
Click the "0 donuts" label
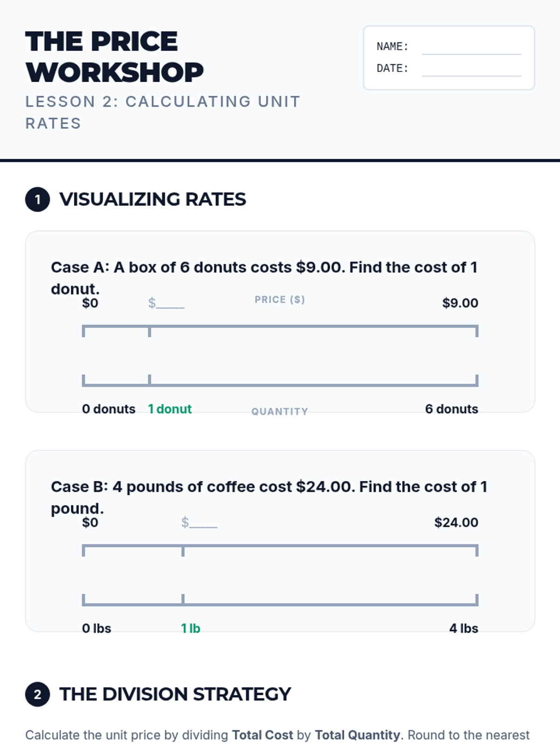pos(109,409)
